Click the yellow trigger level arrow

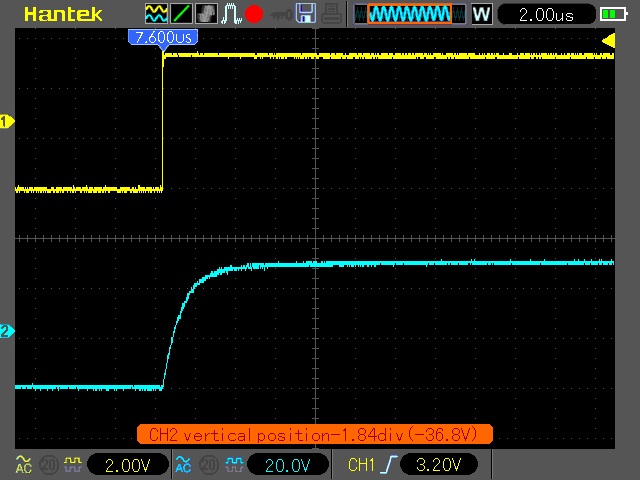coord(608,40)
